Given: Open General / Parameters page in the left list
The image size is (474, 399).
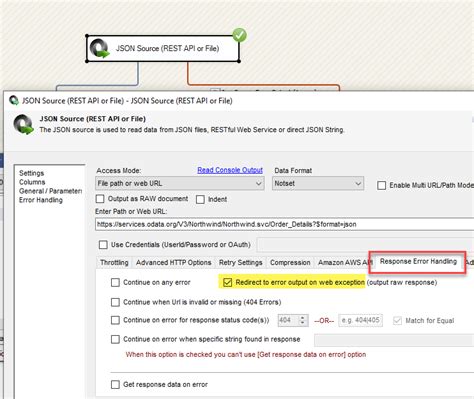Looking at the screenshot, I should pos(50,191).
